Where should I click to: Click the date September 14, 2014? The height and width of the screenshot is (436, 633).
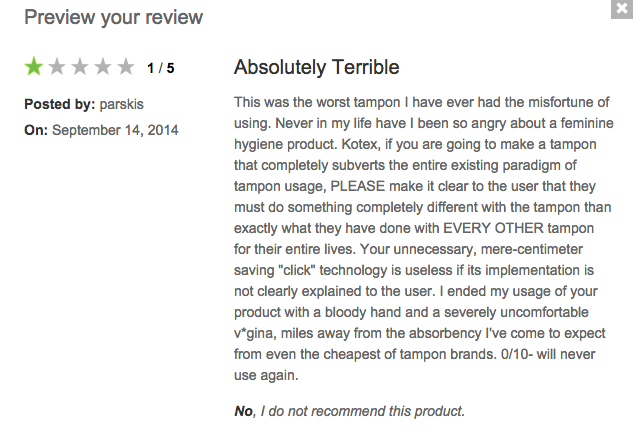coord(115,130)
